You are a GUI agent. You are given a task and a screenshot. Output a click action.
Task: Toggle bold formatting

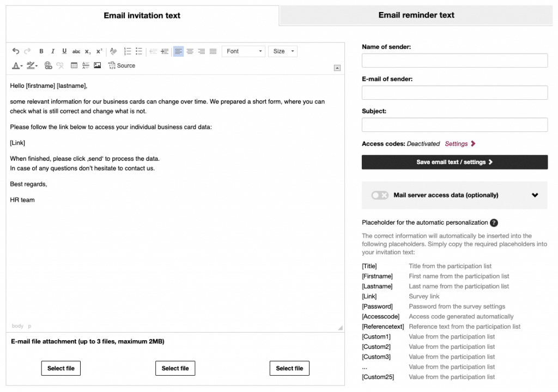(x=41, y=51)
